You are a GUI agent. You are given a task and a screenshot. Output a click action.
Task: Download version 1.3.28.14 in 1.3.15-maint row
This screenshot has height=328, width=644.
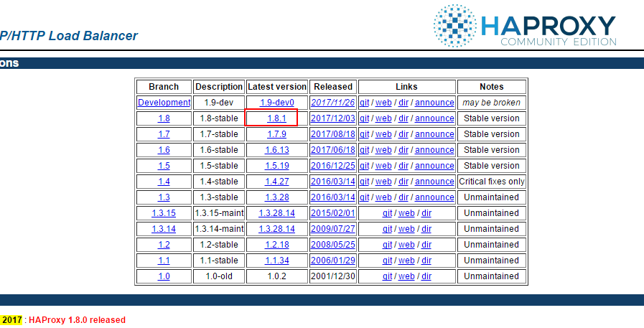[277, 213]
